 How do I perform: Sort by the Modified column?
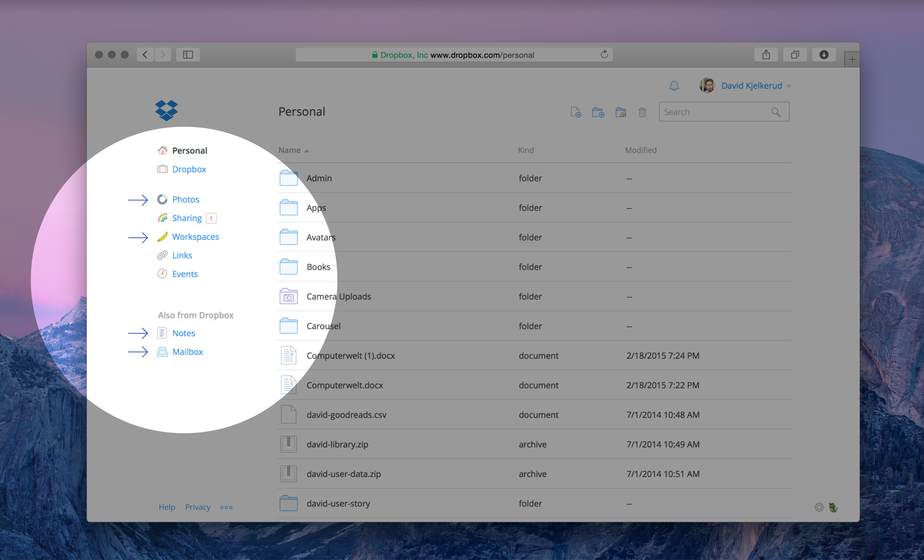click(x=641, y=150)
